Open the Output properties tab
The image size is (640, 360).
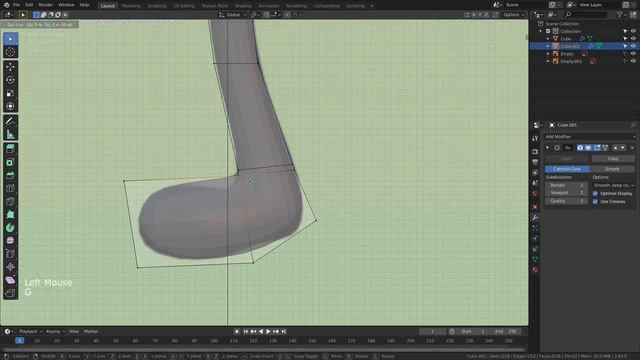coord(535,162)
